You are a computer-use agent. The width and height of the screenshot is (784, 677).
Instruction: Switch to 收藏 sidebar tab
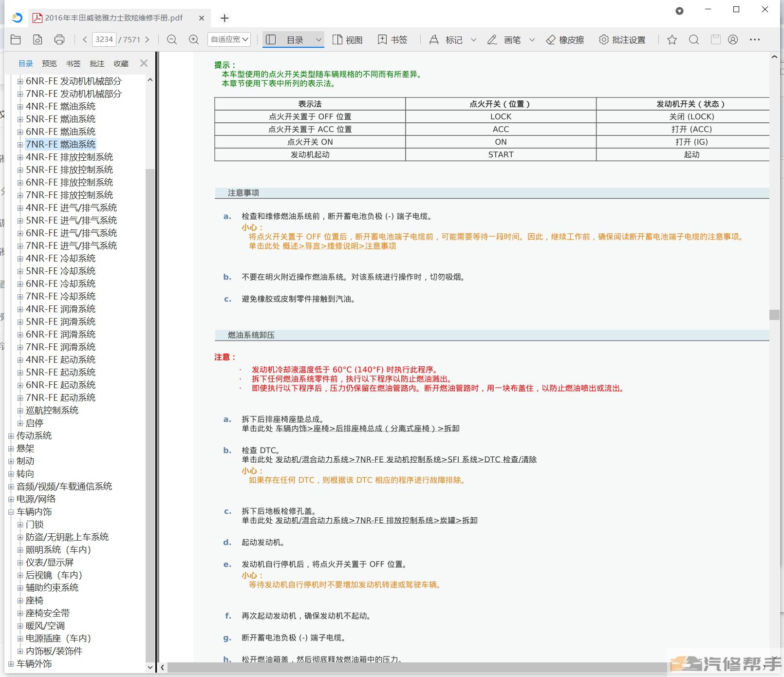tap(121, 63)
